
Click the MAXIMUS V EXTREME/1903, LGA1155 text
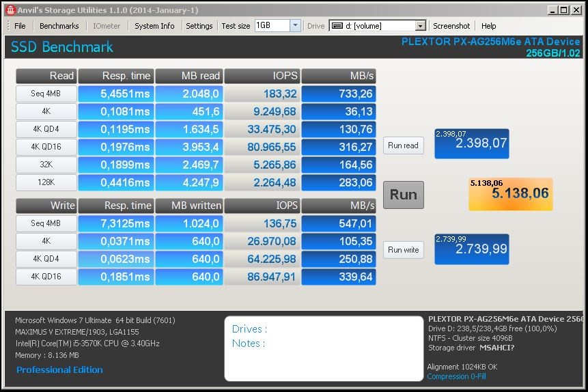(x=77, y=332)
